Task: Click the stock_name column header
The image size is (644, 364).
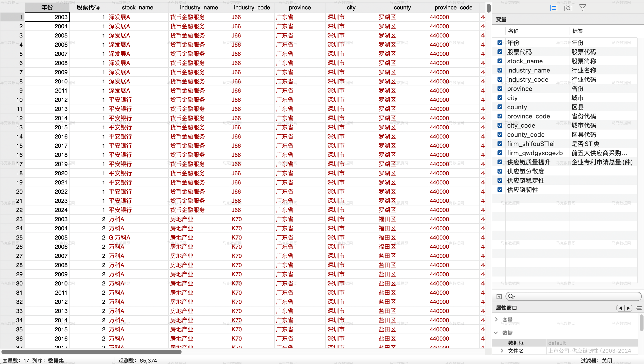Action: pos(138,7)
